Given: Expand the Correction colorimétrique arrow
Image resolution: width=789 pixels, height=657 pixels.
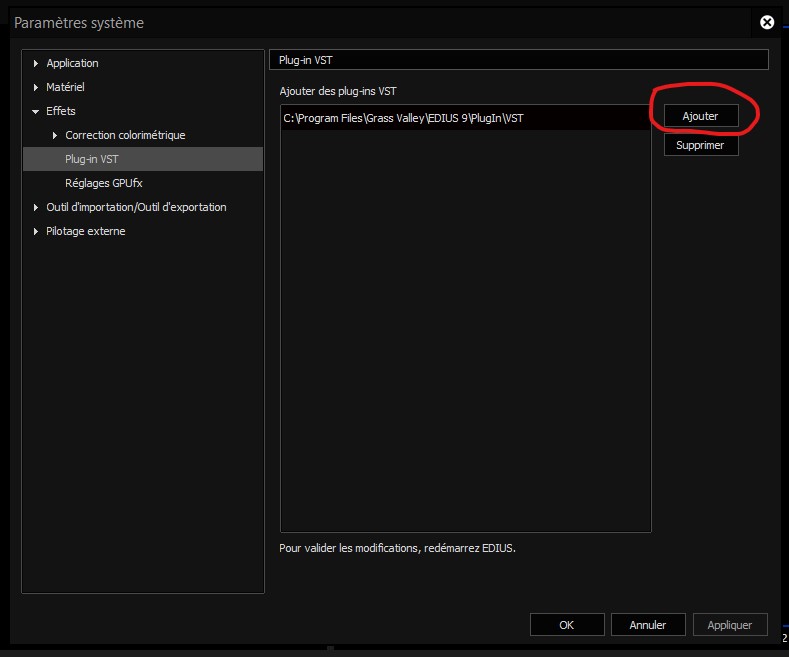Looking at the screenshot, I should (x=55, y=135).
